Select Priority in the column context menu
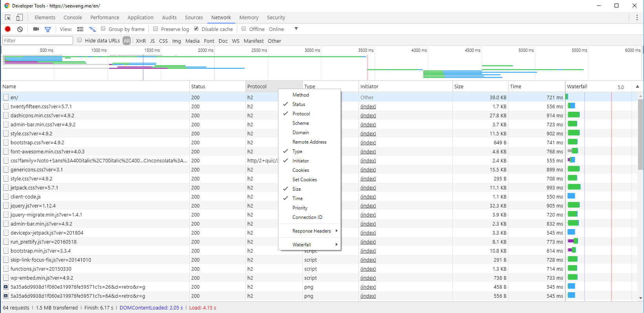644x313 pixels. coord(309,208)
